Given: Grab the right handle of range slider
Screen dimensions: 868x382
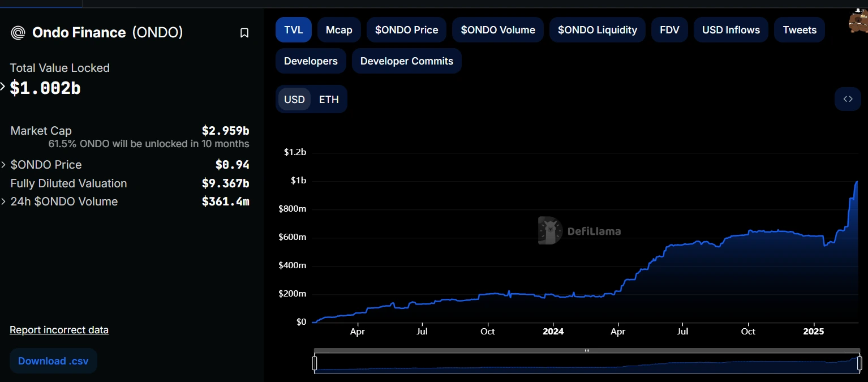Looking at the screenshot, I should coord(859,363).
